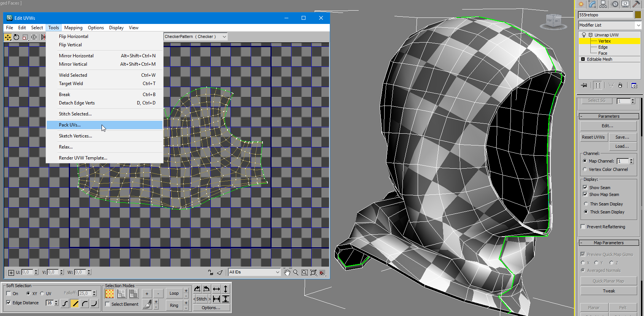Viewport: 644px width, 316px height.
Task: Open the Utilities hammer tab
Action: [636, 4]
